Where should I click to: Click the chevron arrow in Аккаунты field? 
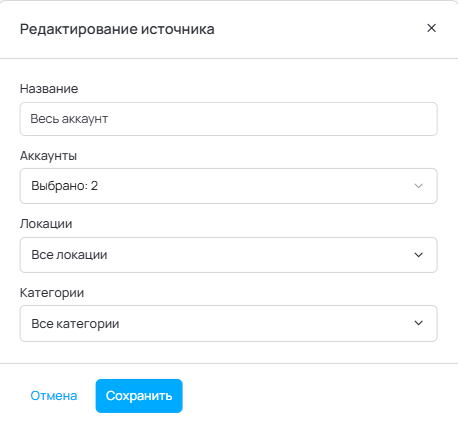(418, 186)
